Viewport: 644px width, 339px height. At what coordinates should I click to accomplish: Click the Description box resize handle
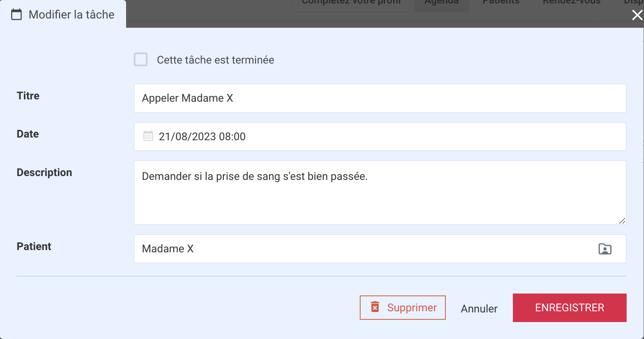[x=622, y=221]
